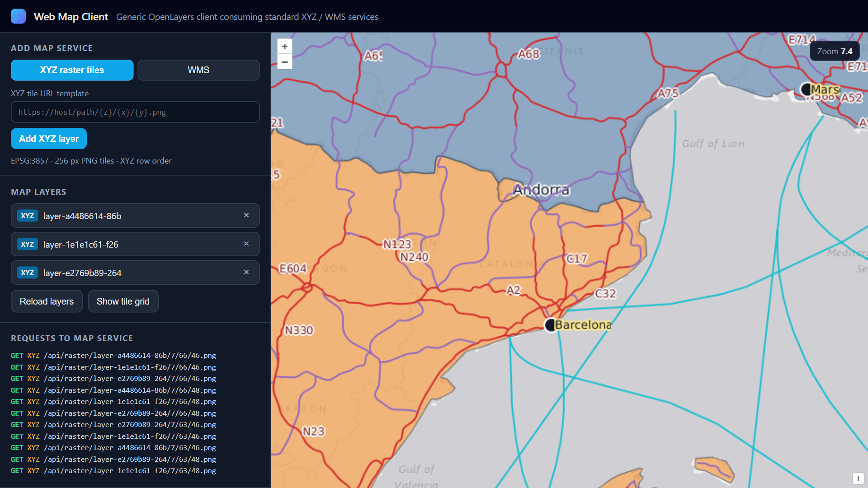Select the layer-1e1e1c61-f26 layer row
The width and height of the screenshot is (868, 488).
click(x=135, y=244)
